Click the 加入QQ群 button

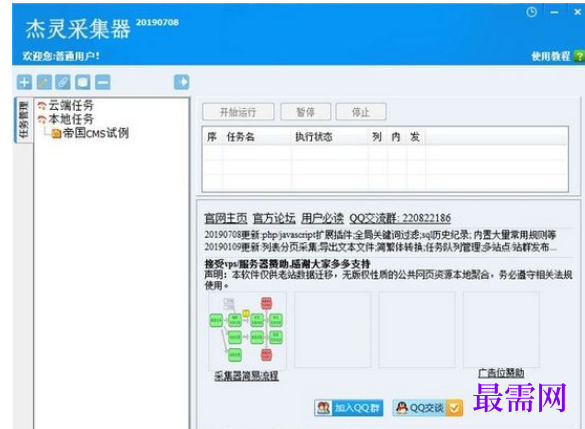pyautogui.click(x=349, y=408)
